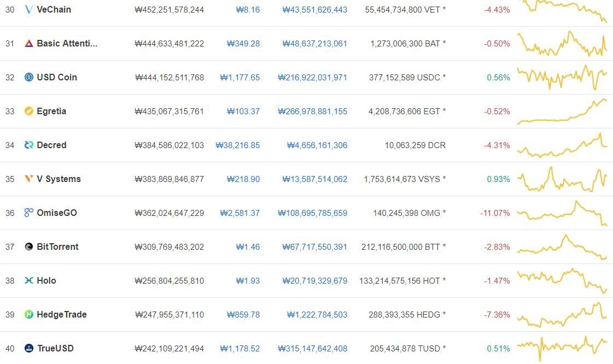Open BitTorrent price ₩1.46 link
Viewport: 613px width, 364px height.
pos(248,247)
